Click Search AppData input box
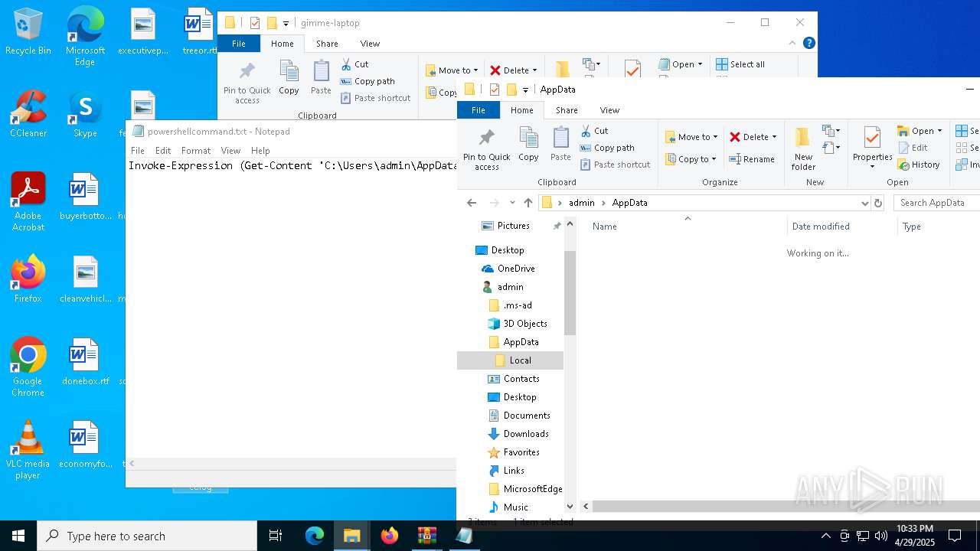Viewport: 980px width, 551px height. [936, 203]
